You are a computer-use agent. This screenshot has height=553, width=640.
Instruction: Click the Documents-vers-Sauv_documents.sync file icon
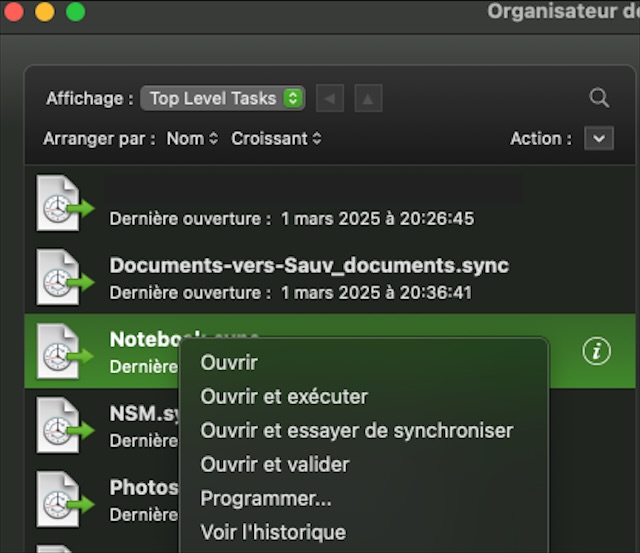61,277
